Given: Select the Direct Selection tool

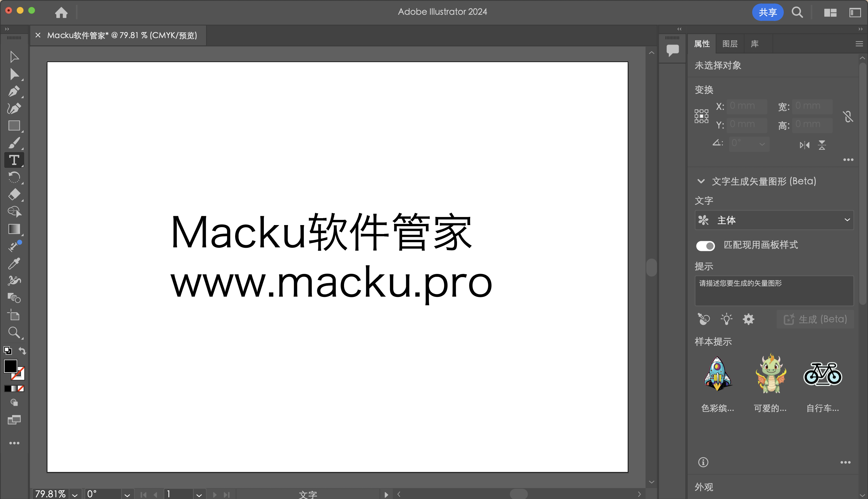Looking at the screenshot, I should (14, 74).
